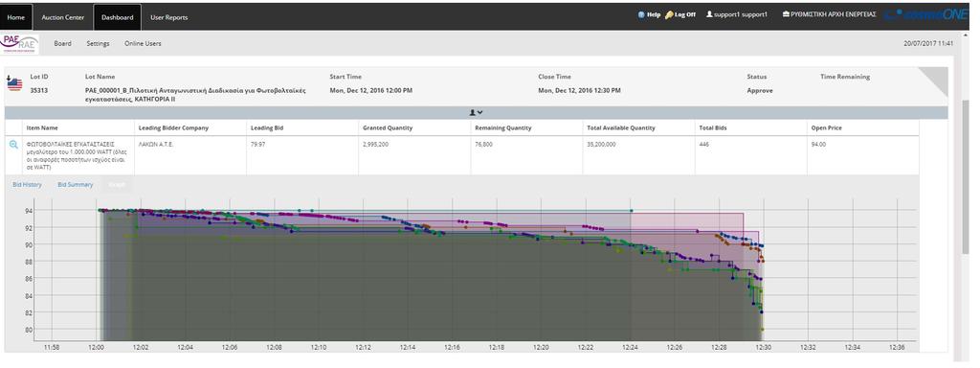Click the 12:00 label on the graph time axis
Image resolution: width=980 pixels, height=368 pixels.
pyautogui.click(x=96, y=347)
